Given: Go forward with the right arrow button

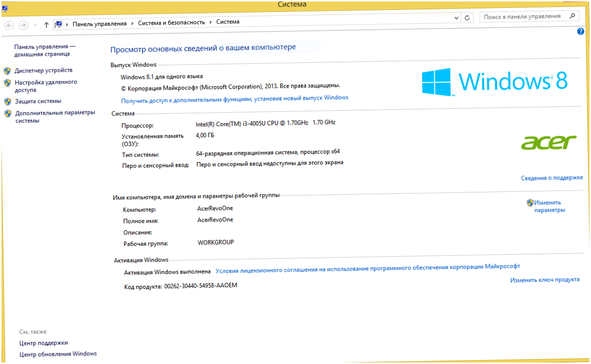Looking at the screenshot, I should (23, 25).
